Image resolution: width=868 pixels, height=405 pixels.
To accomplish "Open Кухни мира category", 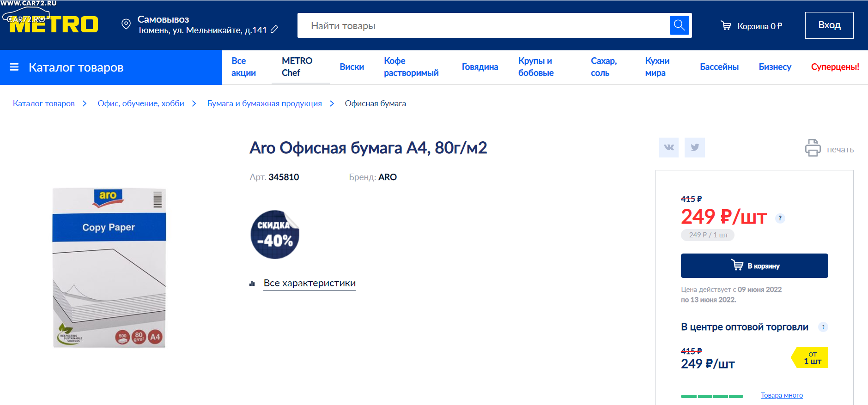I will click(657, 67).
